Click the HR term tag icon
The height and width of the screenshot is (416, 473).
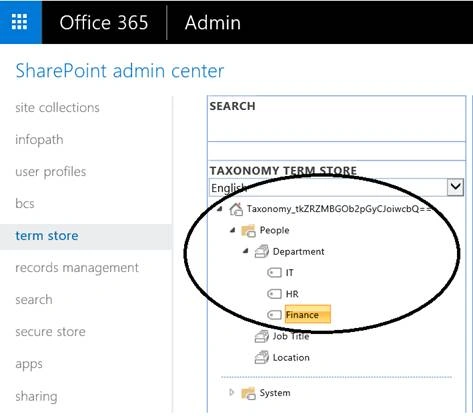[x=274, y=294]
